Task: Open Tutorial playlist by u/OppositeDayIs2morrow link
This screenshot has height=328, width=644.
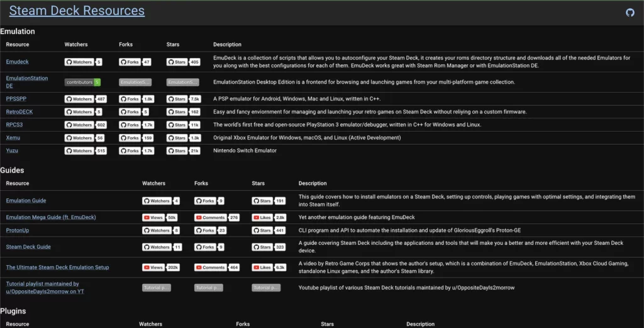Action: coord(45,287)
